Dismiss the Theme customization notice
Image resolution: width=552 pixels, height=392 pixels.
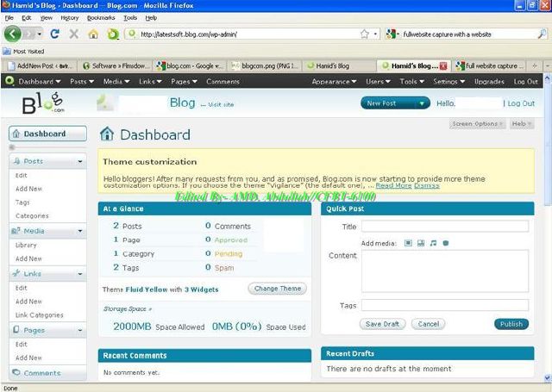(427, 185)
